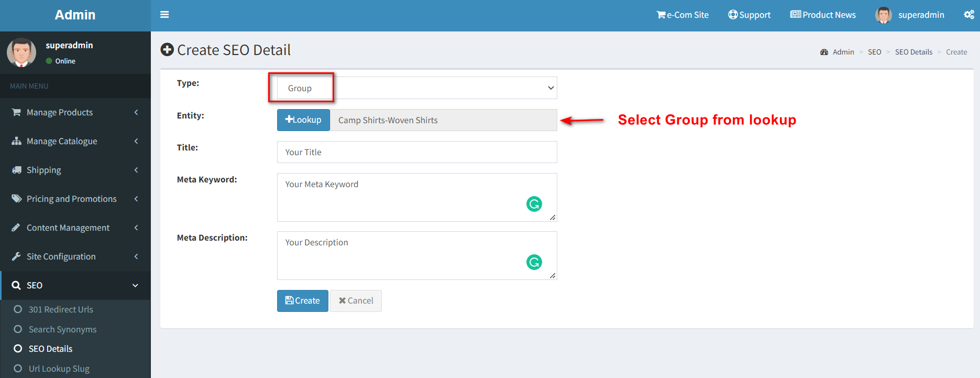Click the Content Management pencil icon
The height and width of the screenshot is (378, 980).
16,228
